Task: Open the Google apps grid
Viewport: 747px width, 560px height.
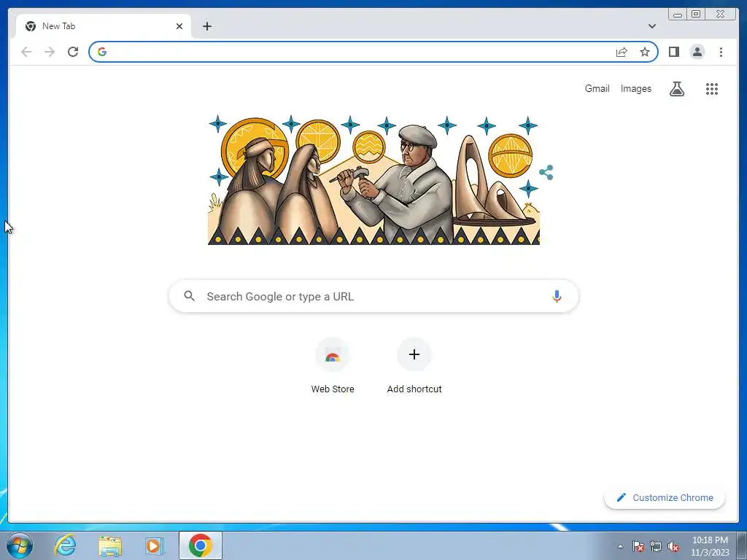Action: click(x=712, y=89)
